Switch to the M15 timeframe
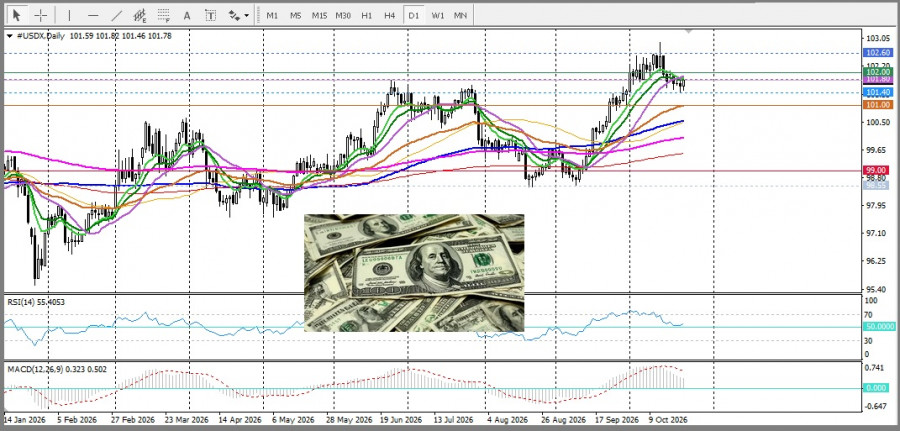900x431 pixels. coord(319,15)
